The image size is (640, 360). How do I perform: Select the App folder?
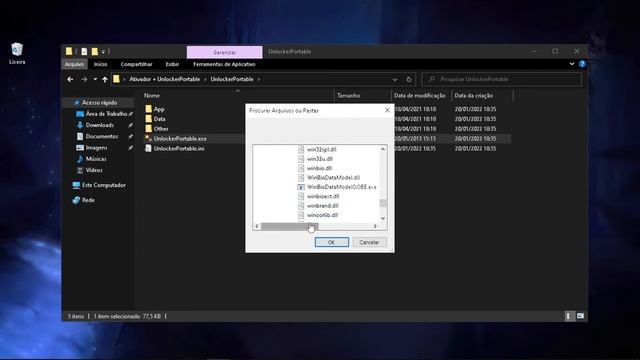tap(159, 109)
